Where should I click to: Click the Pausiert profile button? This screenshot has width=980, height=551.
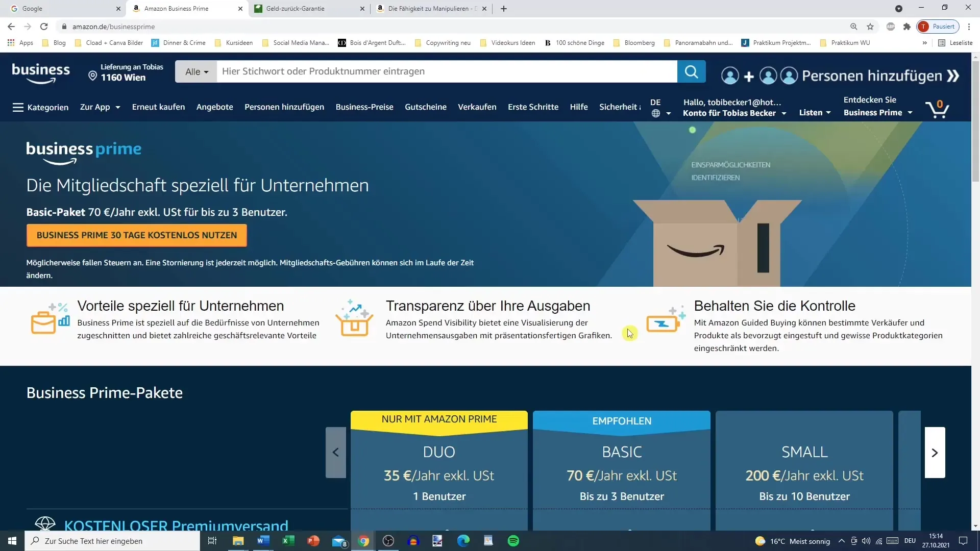938,27
